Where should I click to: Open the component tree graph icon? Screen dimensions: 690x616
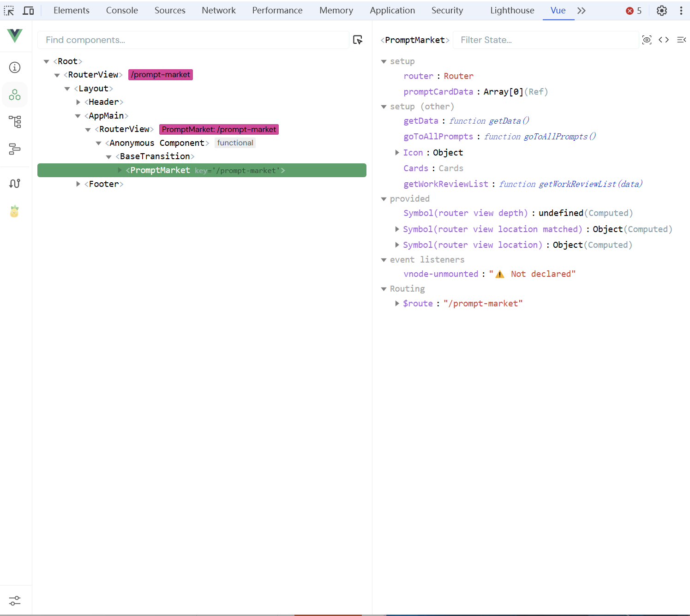[15, 122]
